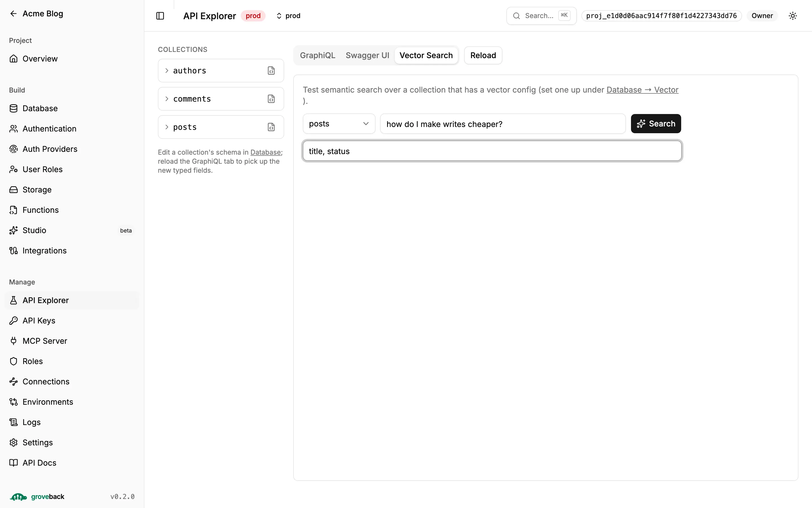
Task: Open Studio beta in sidebar
Action: click(72, 231)
